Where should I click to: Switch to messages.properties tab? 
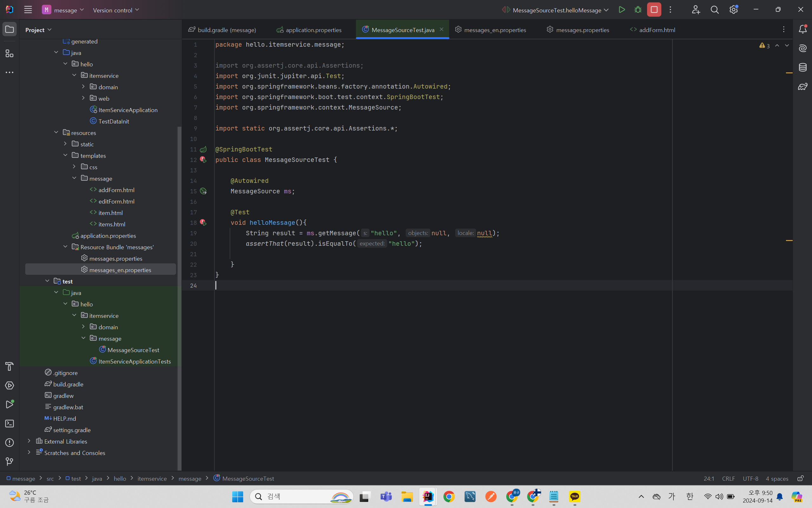[x=578, y=30]
